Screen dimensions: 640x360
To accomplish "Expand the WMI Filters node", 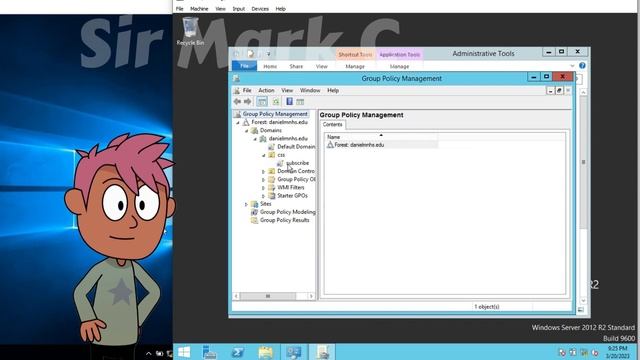I will (x=264, y=188).
